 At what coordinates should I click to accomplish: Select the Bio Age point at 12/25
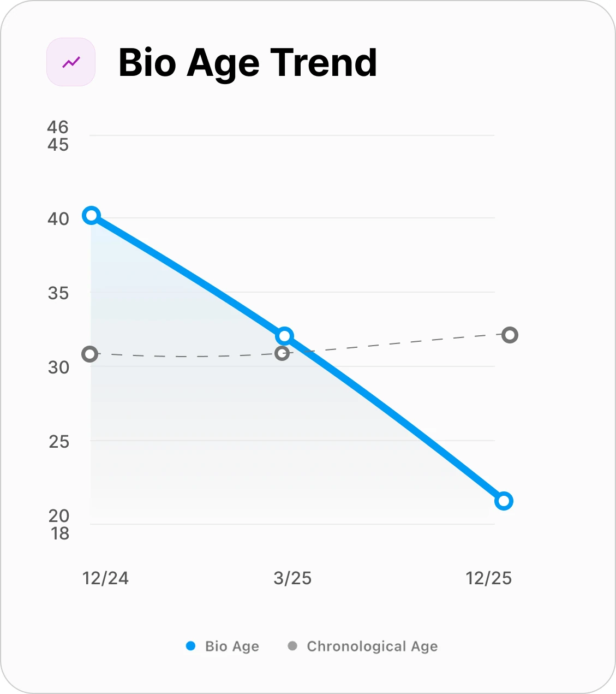point(504,501)
